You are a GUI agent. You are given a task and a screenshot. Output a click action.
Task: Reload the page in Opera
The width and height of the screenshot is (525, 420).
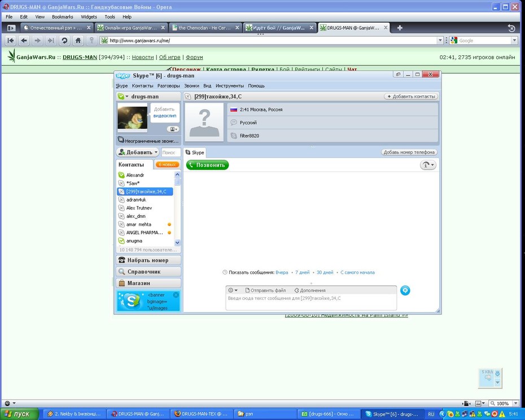pyautogui.click(x=64, y=41)
